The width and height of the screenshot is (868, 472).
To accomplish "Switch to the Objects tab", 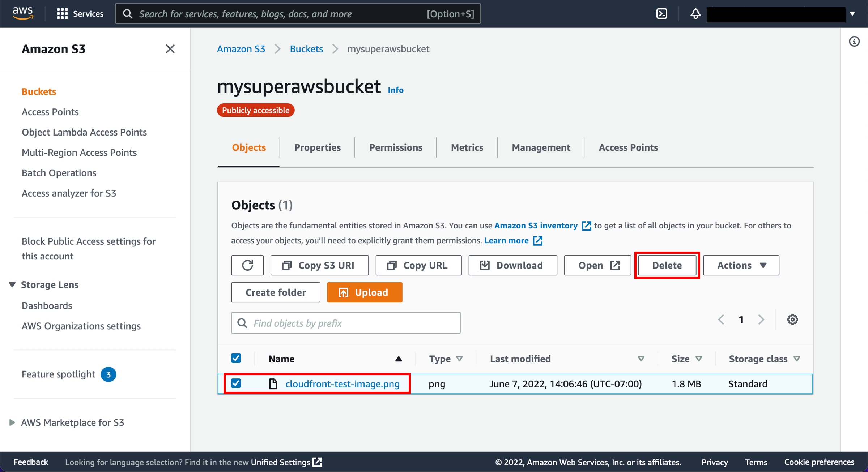I will coord(249,147).
